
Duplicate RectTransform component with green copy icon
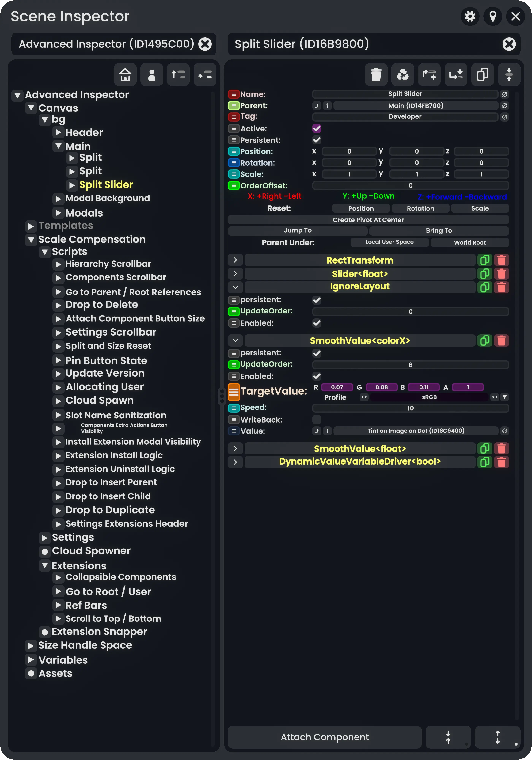485,260
